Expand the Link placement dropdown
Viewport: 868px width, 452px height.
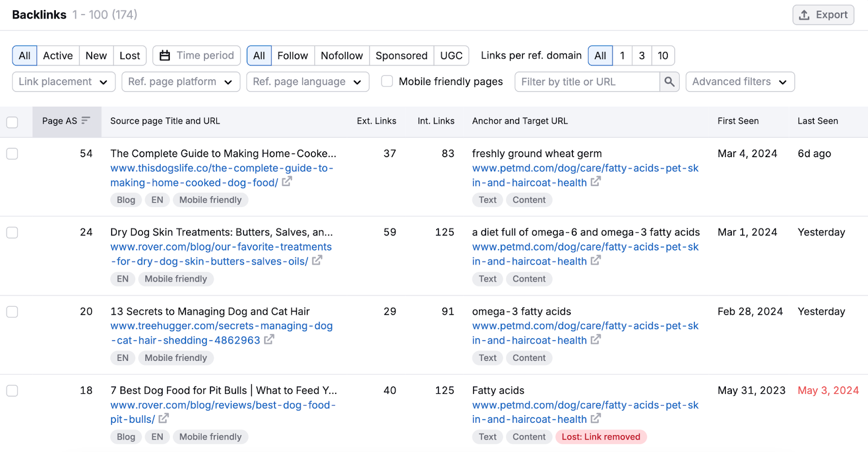click(63, 82)
